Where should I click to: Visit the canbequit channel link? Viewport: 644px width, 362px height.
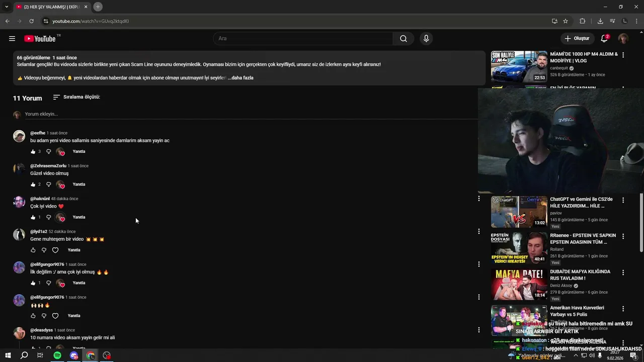558,68
